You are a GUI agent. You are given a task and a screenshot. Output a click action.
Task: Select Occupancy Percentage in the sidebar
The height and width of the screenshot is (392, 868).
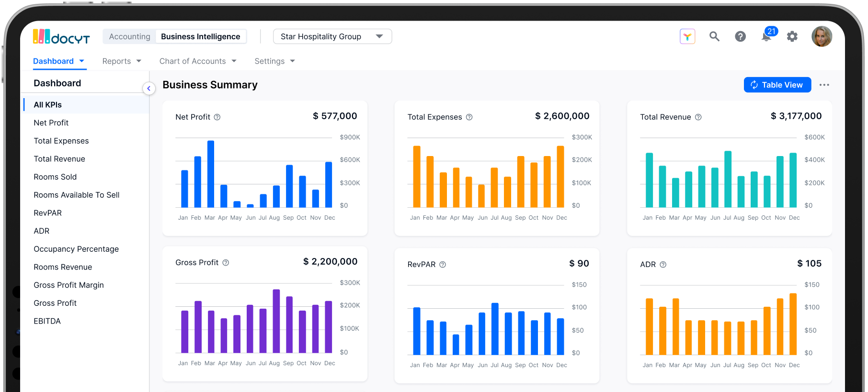[x=76, y=249]
